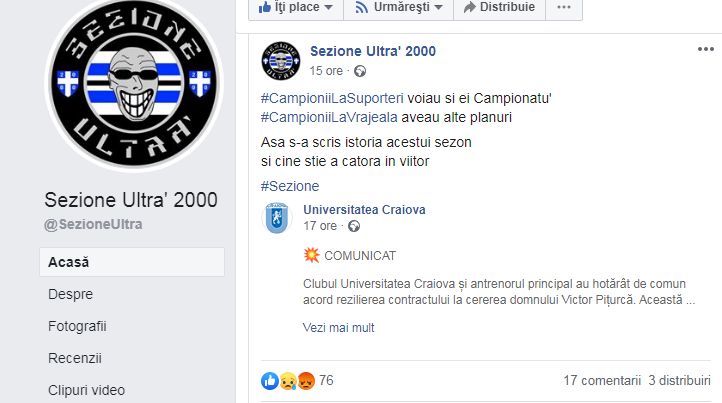This screenshot has width=722, height=403.
Task: Click the Distribuie share button
Action: (500, 8)
